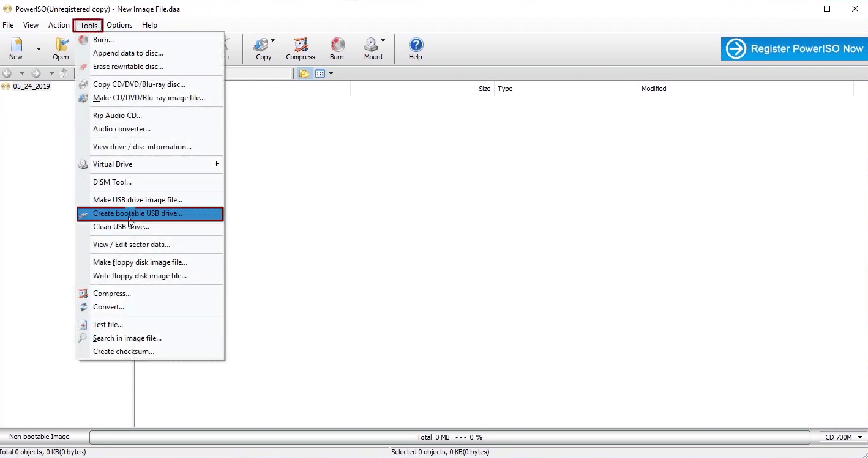This screenshot has height=458, width=868.
Task: Expand the Copy dropdown arrow
Action: [x=272, y=41]
